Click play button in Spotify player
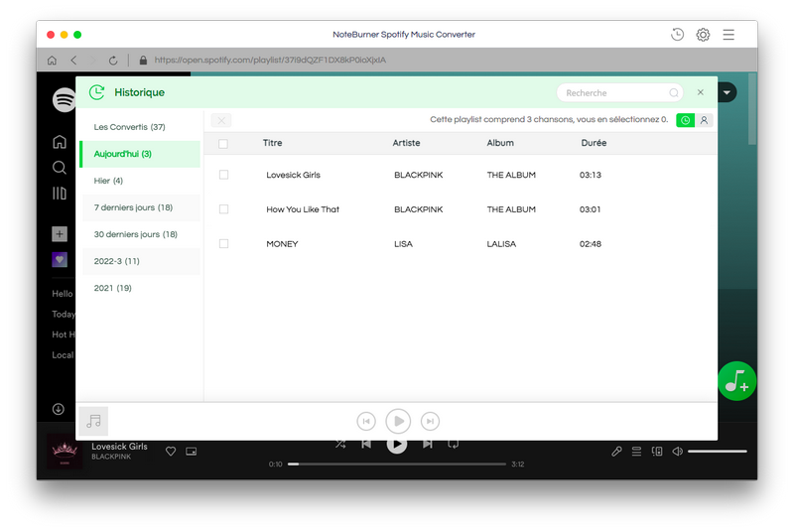794x532 pixels. [396, 445]
